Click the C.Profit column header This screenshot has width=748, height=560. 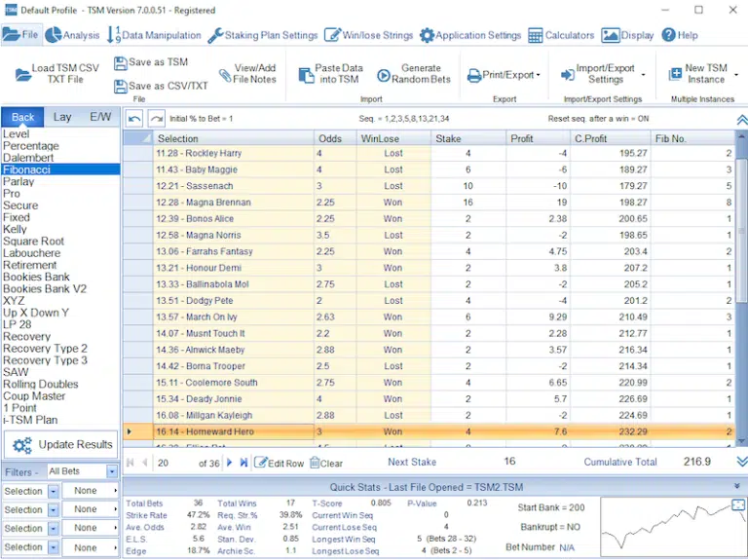coord(610,138)
